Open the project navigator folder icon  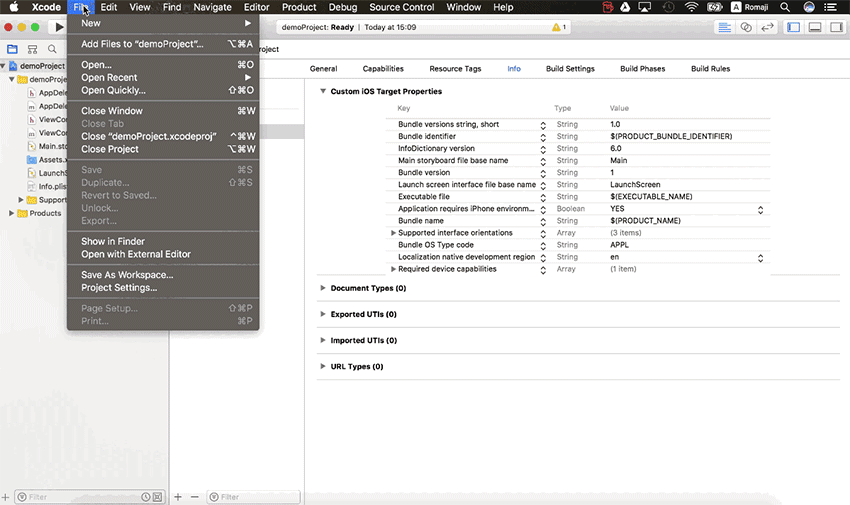point(12,49)
